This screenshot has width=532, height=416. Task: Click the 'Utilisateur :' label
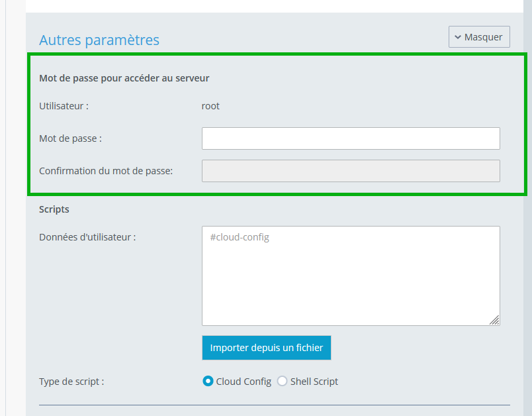[x=64, y=106]
